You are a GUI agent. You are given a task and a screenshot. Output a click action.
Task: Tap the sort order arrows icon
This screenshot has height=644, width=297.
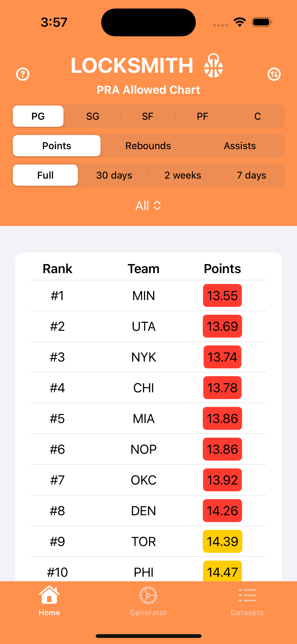(274, 74)
